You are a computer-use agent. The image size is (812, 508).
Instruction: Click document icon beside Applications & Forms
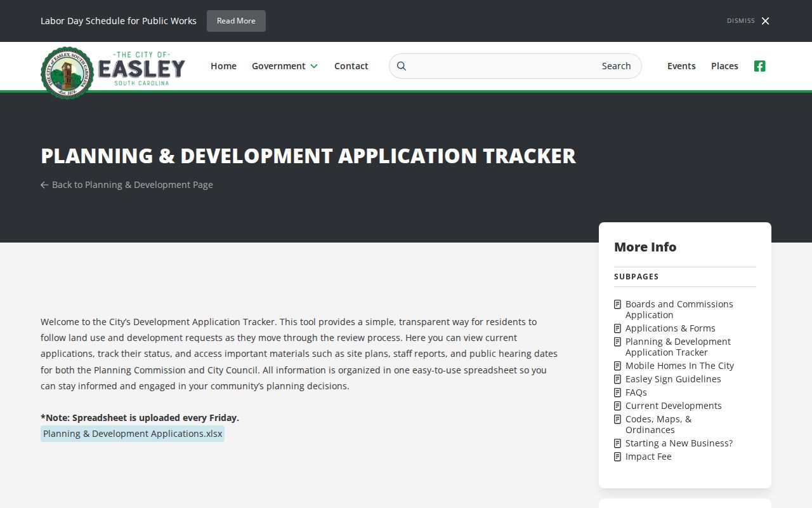click(618, 328)
